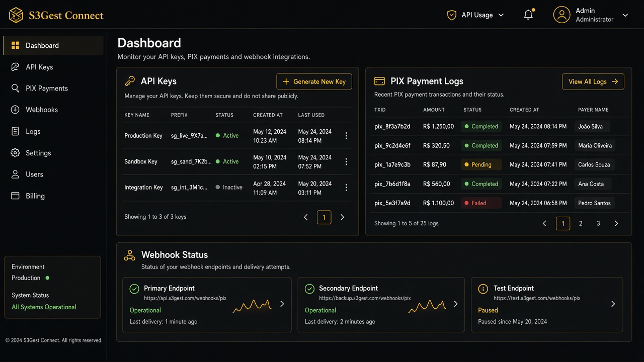Expand the Test Endpoint details chevron

point(613,304)
